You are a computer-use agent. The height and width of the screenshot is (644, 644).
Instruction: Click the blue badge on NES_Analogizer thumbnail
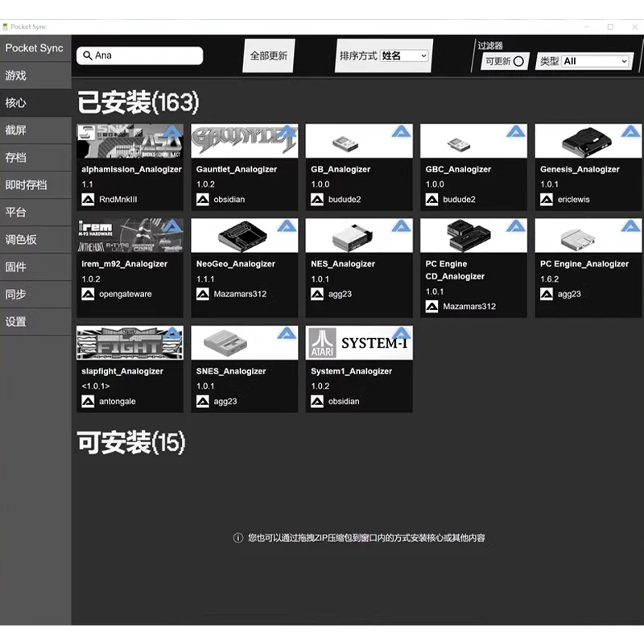point(401,226)
